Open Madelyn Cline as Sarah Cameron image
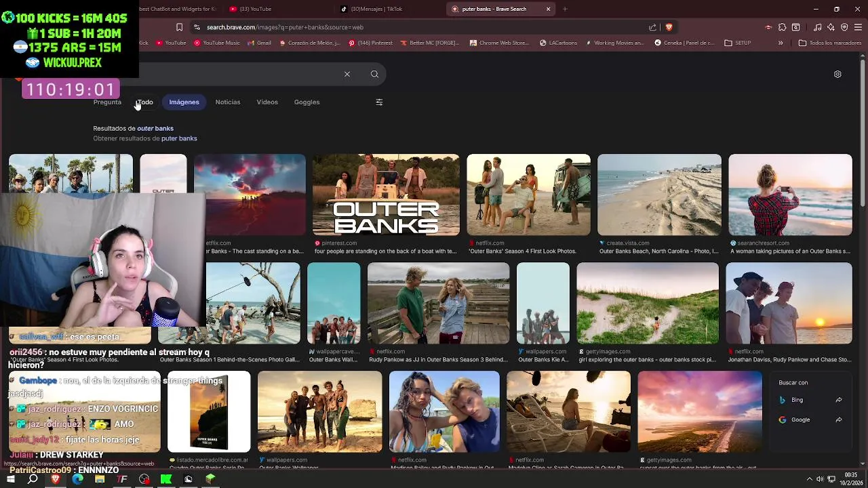Screen dimensions: 868x488 [x=568, y=412]
